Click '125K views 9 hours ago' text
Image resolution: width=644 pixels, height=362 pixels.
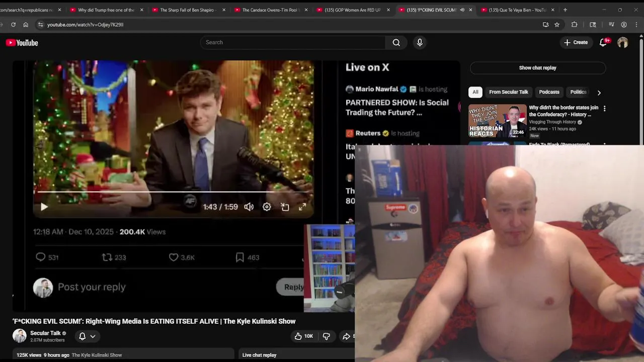43,355
